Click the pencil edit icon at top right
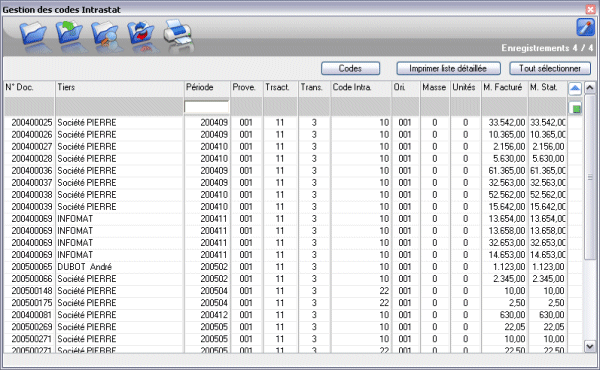Image resolution: width=600 pixels, height=370 pixels. point(585,27)
